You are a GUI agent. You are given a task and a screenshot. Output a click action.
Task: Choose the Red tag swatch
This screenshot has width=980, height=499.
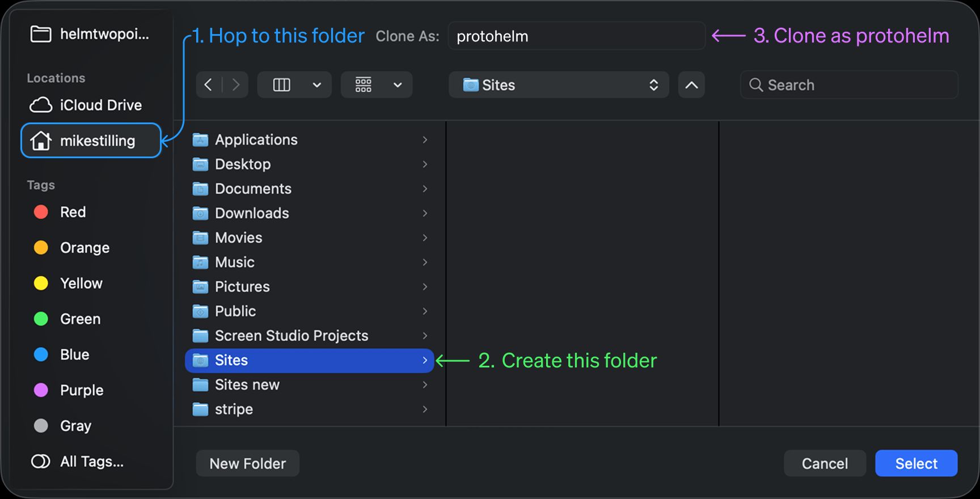point(41,212)
